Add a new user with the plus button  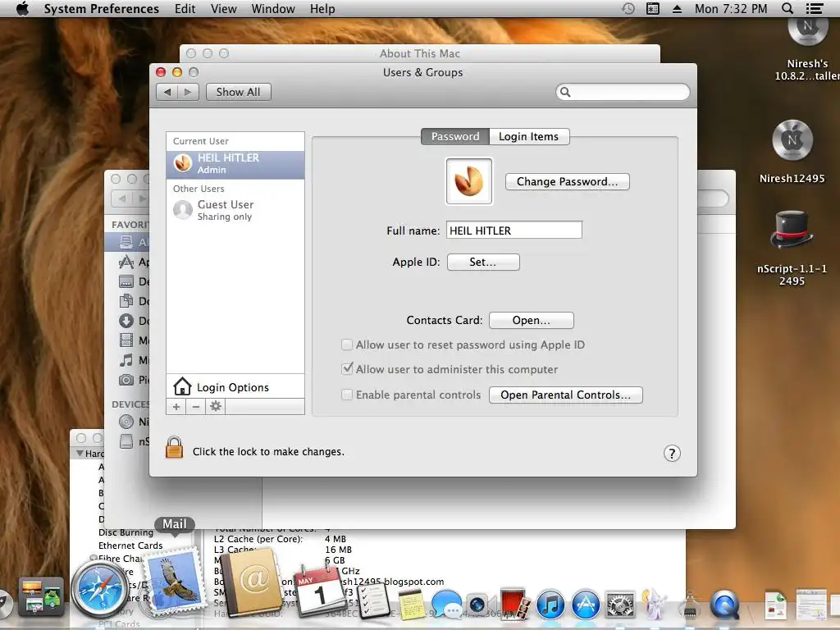[176, 407]
